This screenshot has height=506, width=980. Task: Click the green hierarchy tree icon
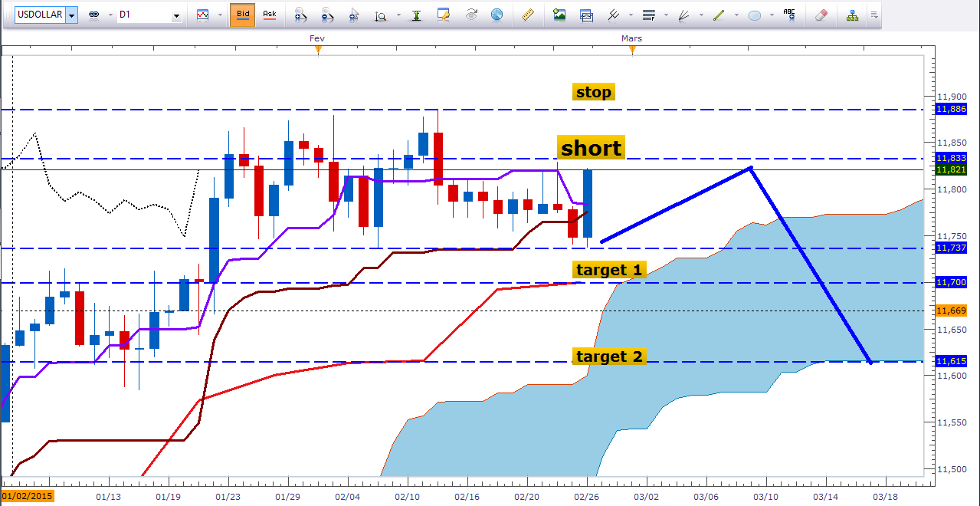pos(852,15)
